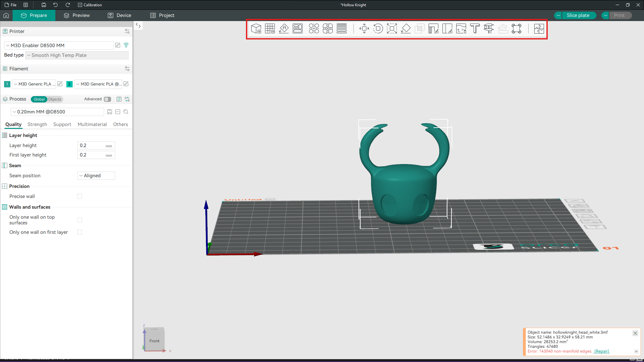Click filament 1 color swatch

tap(7, 84)
